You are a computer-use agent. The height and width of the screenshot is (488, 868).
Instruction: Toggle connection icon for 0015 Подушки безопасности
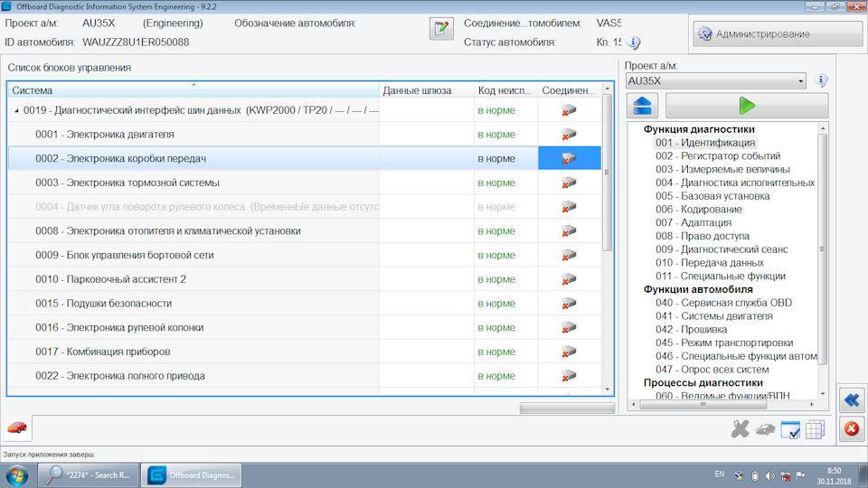(569, 304)
